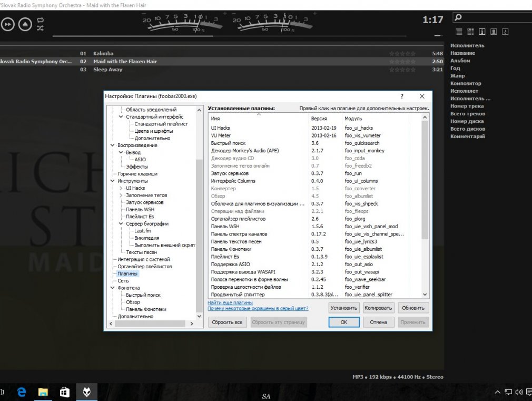Click the Копировать button
The image size is (532, 401).
point(378,308)
